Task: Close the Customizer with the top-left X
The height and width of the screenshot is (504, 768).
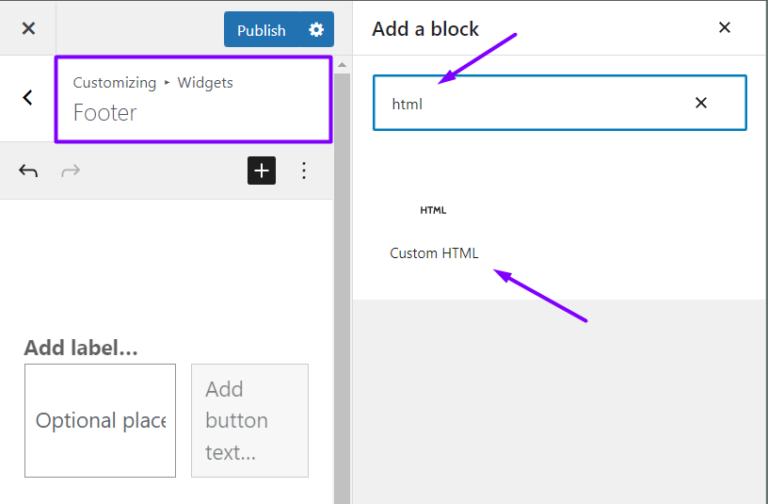Action: (x=28, y=28)
